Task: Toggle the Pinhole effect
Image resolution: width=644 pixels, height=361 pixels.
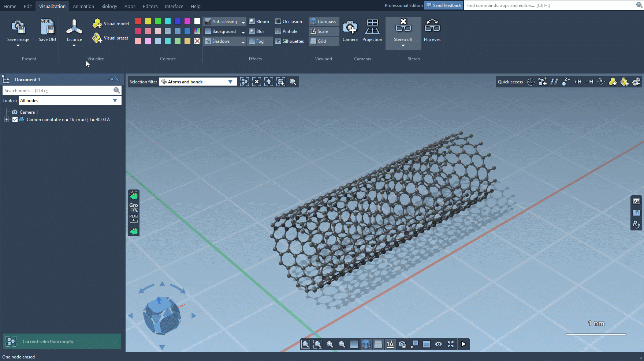Action: coord(286,31)
